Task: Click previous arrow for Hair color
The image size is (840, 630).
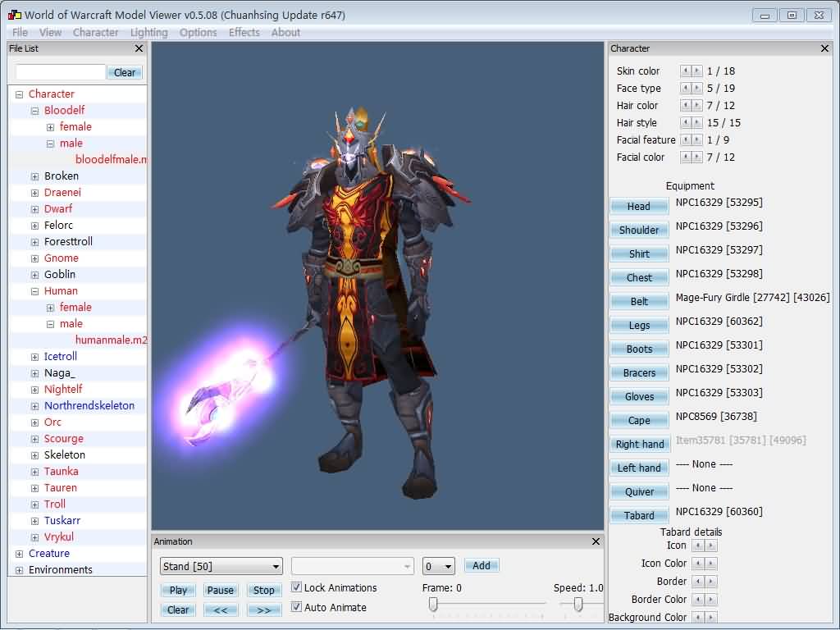Action: [686, 105]
